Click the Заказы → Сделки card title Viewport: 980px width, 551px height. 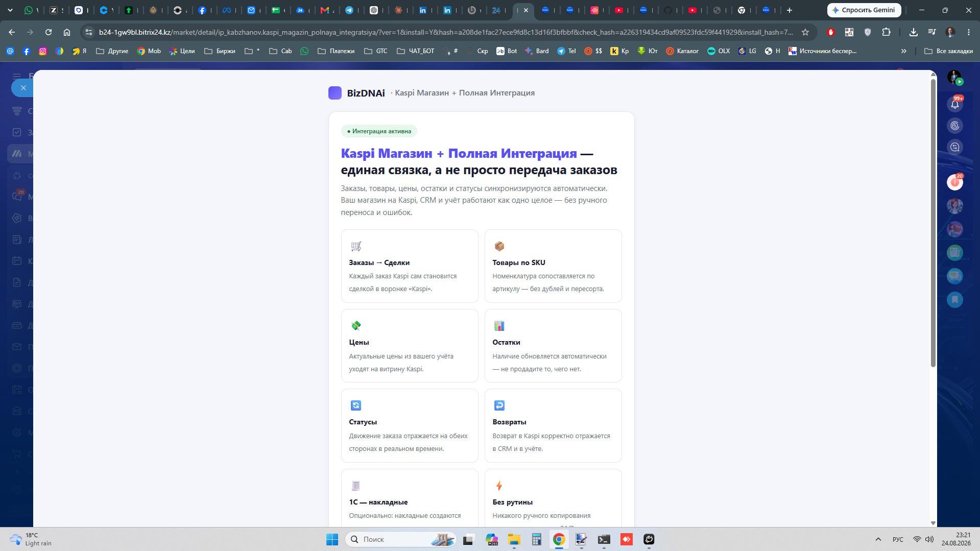379,262
